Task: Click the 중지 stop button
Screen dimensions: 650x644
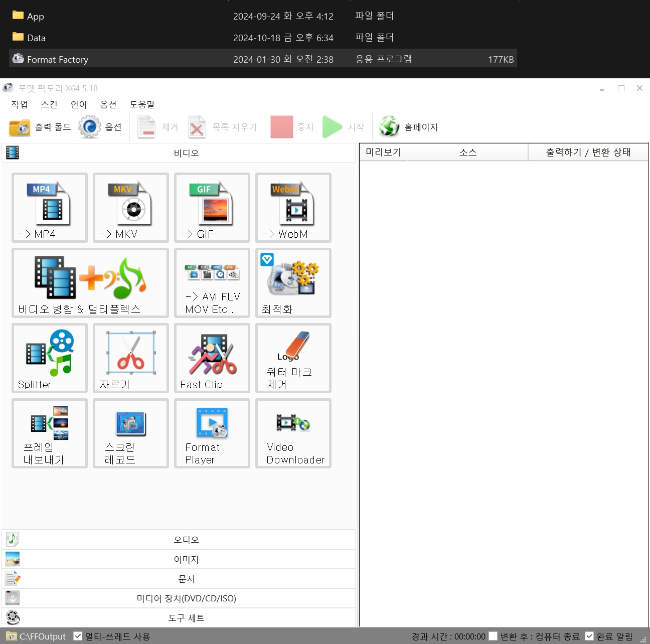Action: pyautogui.click(x=292, y=127)
